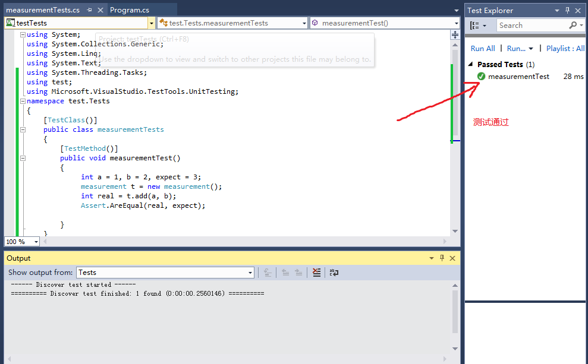Click the measurementTests class icon in navigation bar
This screenshot has width=588, height=364.
[x=163, y=23]
